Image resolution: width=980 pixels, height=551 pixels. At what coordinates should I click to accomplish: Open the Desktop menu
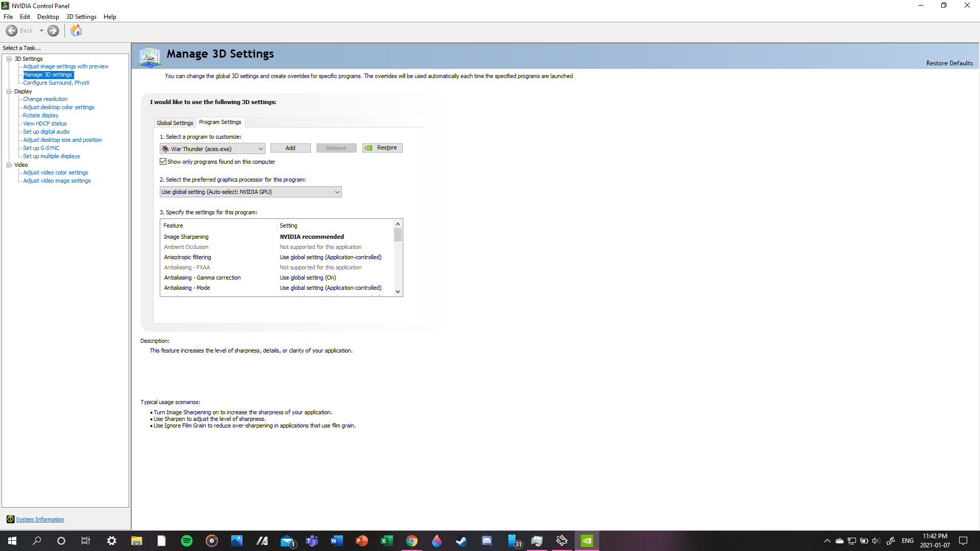(48, 17)
